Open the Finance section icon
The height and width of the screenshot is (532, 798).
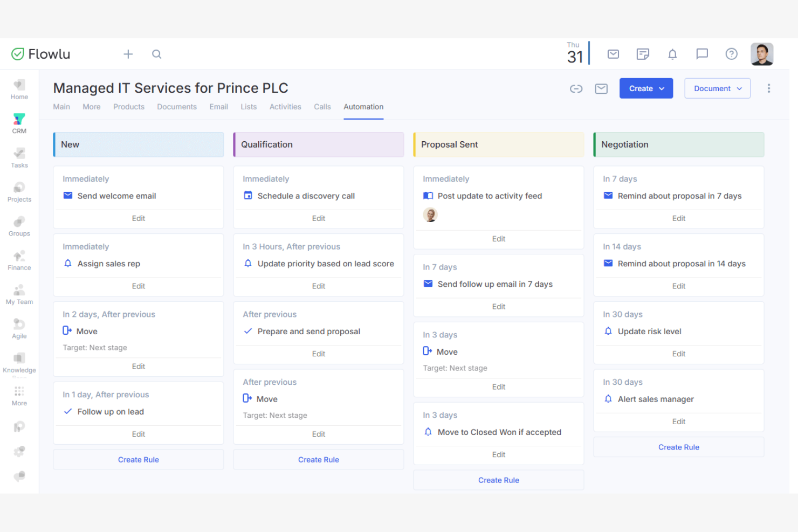coord(19,260)
